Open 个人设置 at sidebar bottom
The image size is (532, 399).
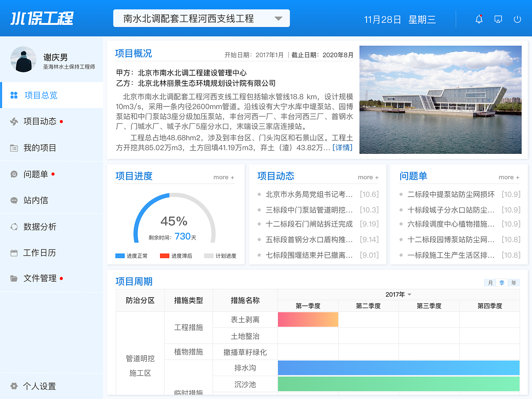tap(52, 386)
